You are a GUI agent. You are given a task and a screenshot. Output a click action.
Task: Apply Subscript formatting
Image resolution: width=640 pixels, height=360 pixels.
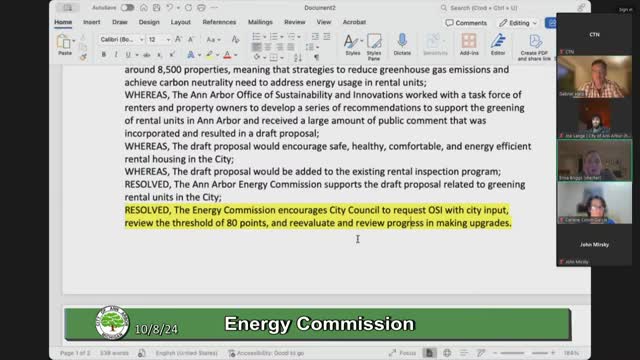[x=159, y=55]
